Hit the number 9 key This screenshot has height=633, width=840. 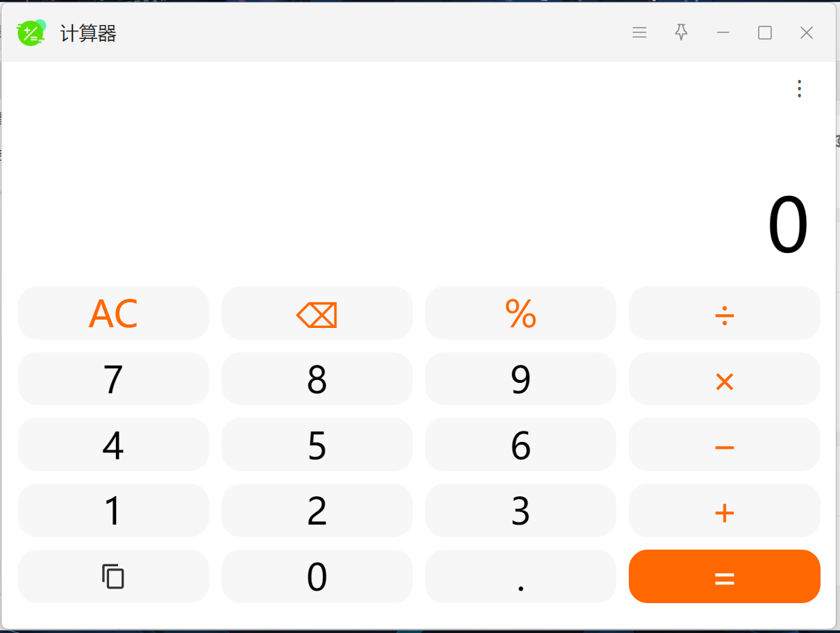point(520,379)
